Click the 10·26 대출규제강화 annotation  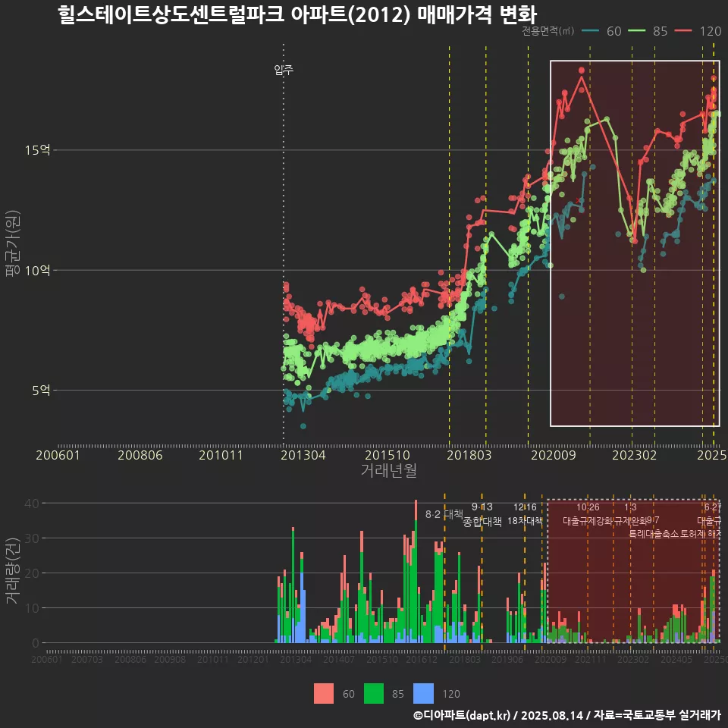(588, 514)
